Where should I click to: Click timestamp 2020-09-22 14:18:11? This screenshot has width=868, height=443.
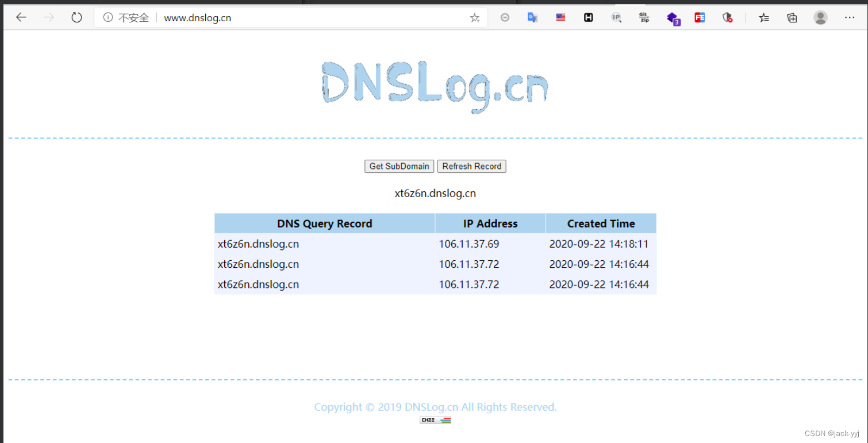[598, 244]
